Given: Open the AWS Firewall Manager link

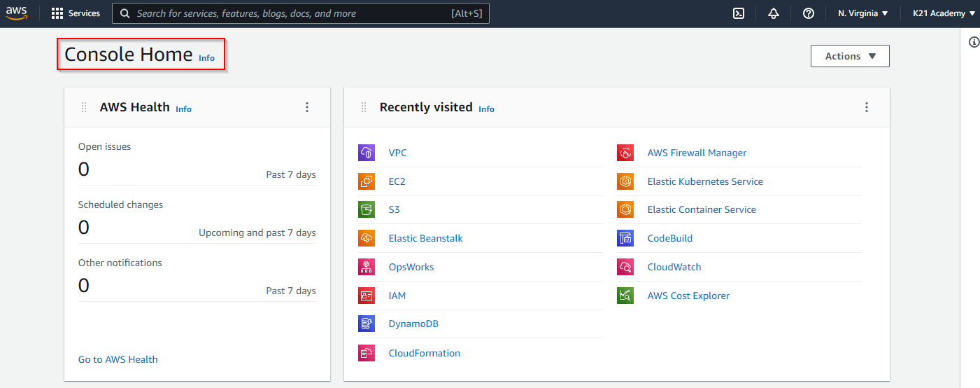Looking at the screenshot, I should (x=697, y=153).
